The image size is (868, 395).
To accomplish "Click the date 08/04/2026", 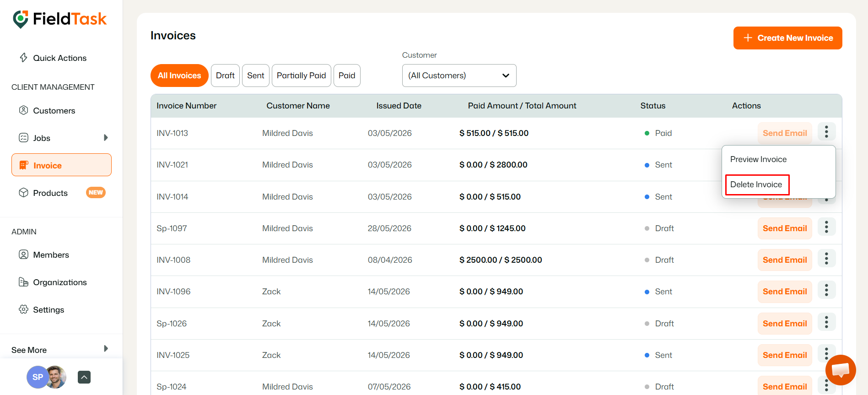I will [390, 260].
